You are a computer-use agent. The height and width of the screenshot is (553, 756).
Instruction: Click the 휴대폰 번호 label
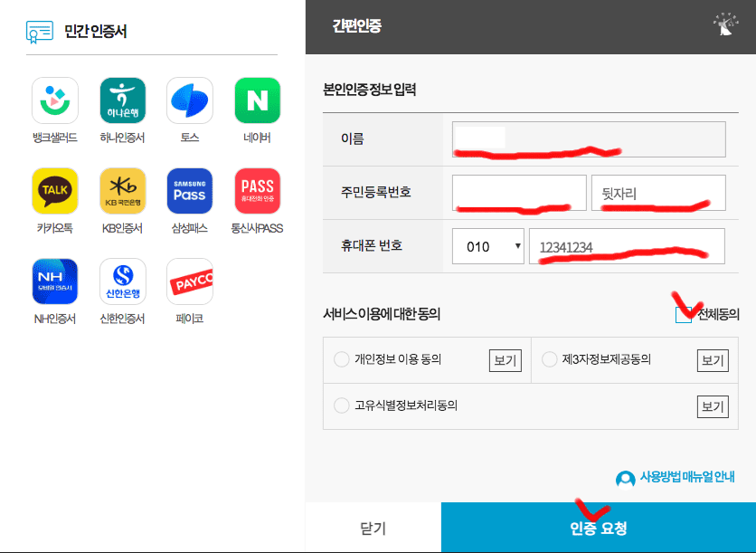coord(372,245)
